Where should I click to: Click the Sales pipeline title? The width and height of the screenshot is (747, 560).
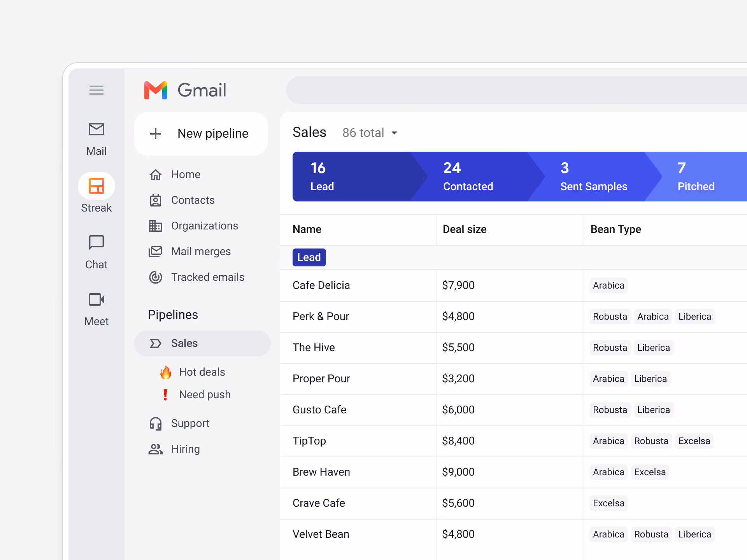[x=309, y=133]
